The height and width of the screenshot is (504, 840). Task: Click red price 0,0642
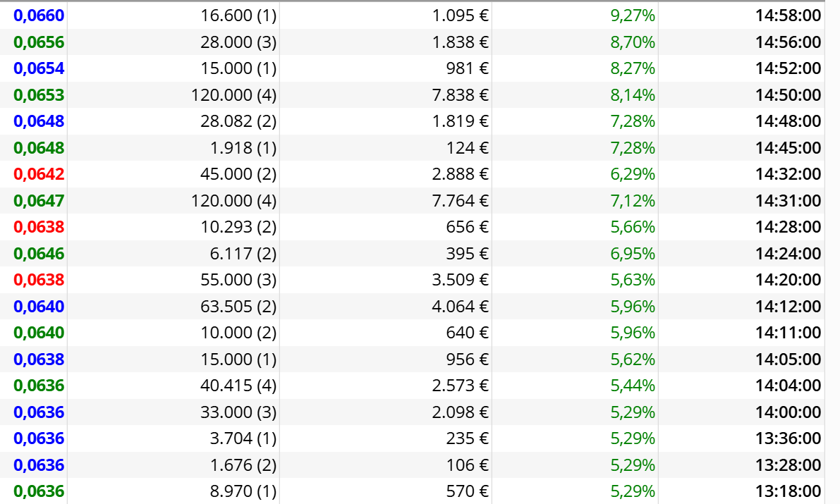[39, 174]
